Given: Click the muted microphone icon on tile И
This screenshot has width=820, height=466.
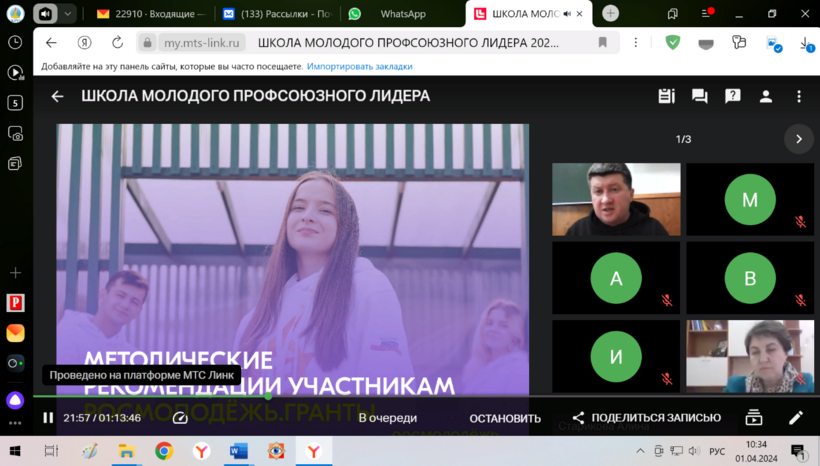Looking at the screenshot, I should coord(666,379).
